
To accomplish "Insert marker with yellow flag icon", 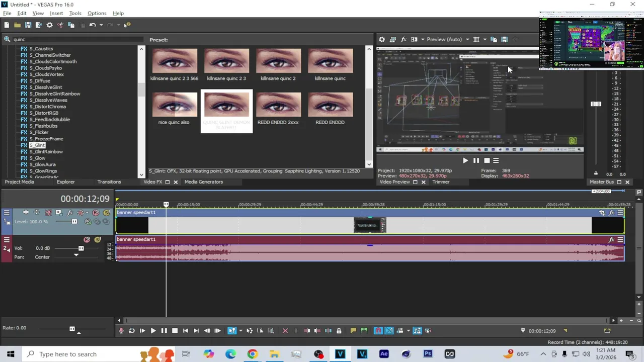I will (353, 330).
